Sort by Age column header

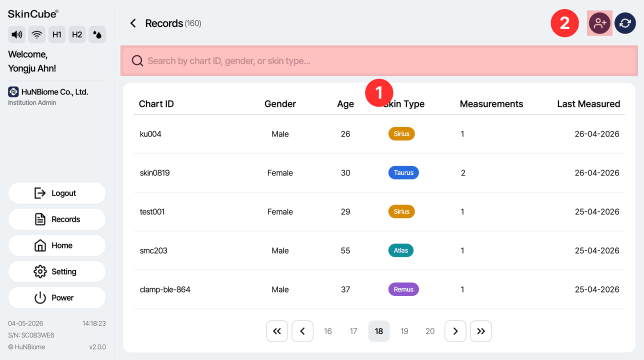[x=345, y=104]
